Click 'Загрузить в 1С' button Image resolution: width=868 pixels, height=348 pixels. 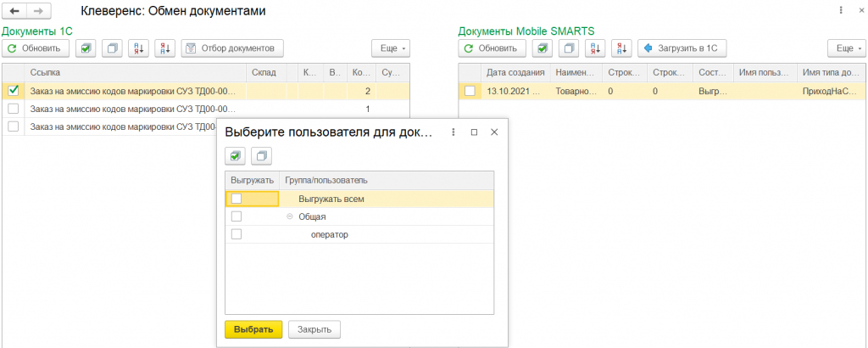(x=682, y=48)
